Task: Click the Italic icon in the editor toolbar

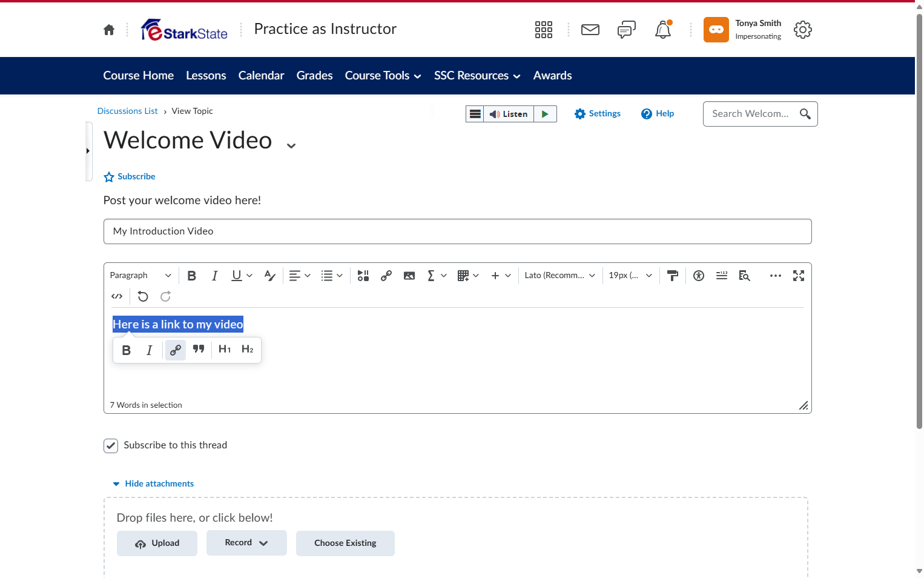Action: coord(214,276)
